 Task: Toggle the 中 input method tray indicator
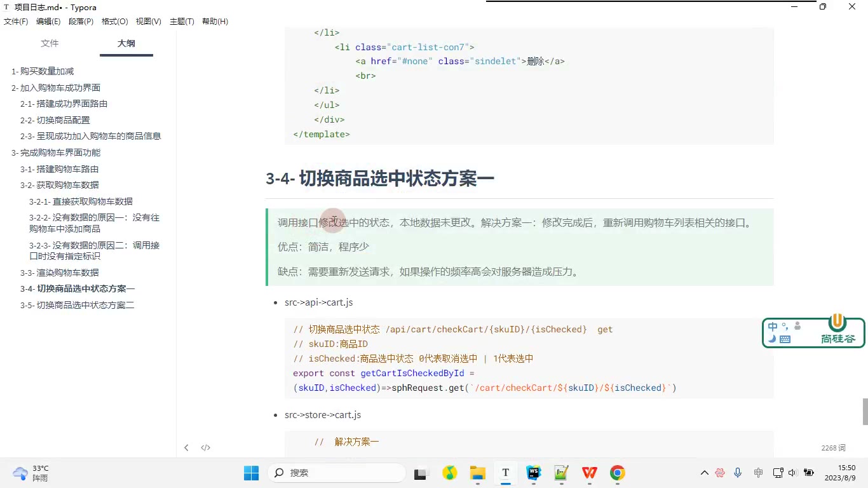pos(758,473)
